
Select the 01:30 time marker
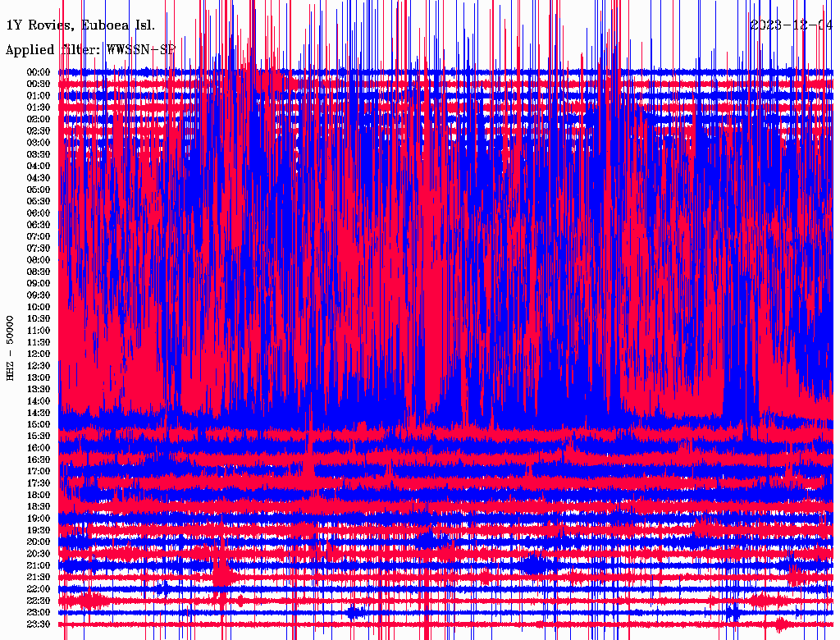click(x=39, y=107)
